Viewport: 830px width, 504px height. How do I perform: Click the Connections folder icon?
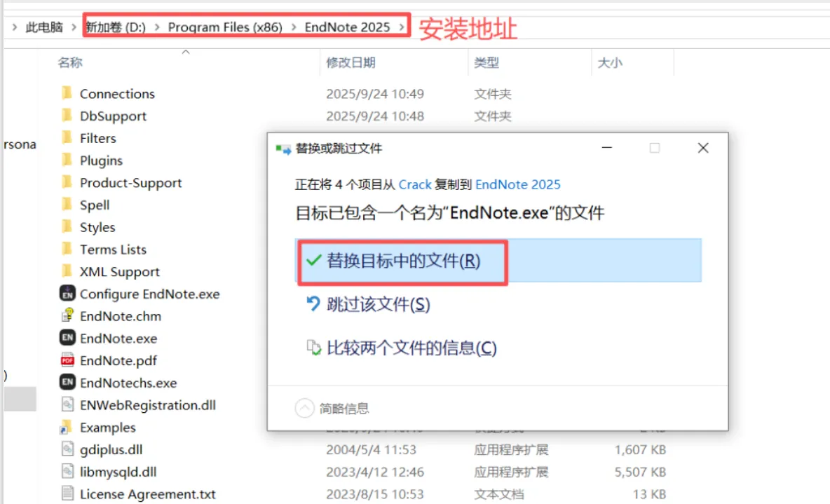tap(67, 93)
